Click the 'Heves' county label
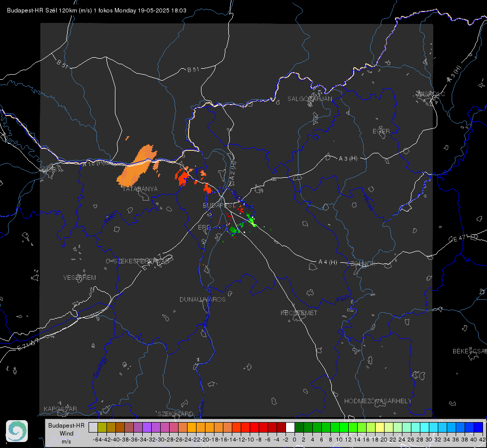Image resolution: width=487 pixels, height=448 pixels. pos(368,203)
